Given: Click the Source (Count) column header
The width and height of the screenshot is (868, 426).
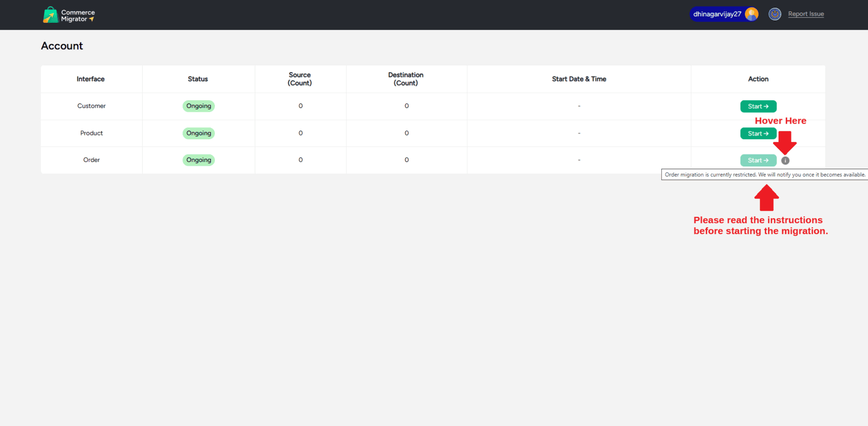Looking at the screenshot, I should [300, 79].
